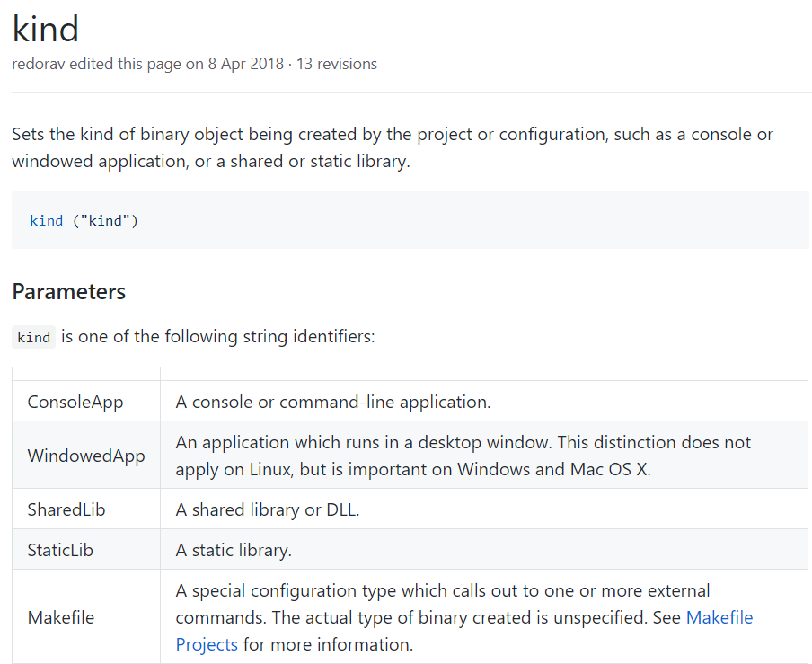Click the inline kind code identifier
Screen dimensions: 812x664
(33, 336)
